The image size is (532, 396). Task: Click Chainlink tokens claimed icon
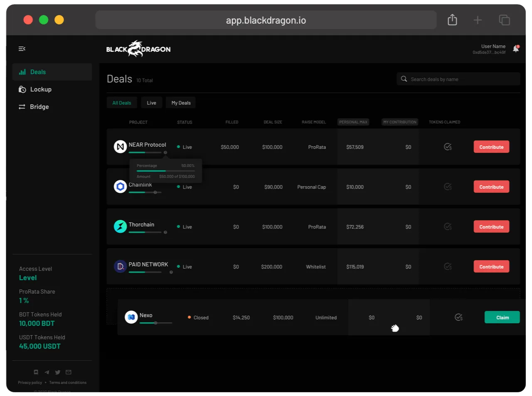(448, 187)
